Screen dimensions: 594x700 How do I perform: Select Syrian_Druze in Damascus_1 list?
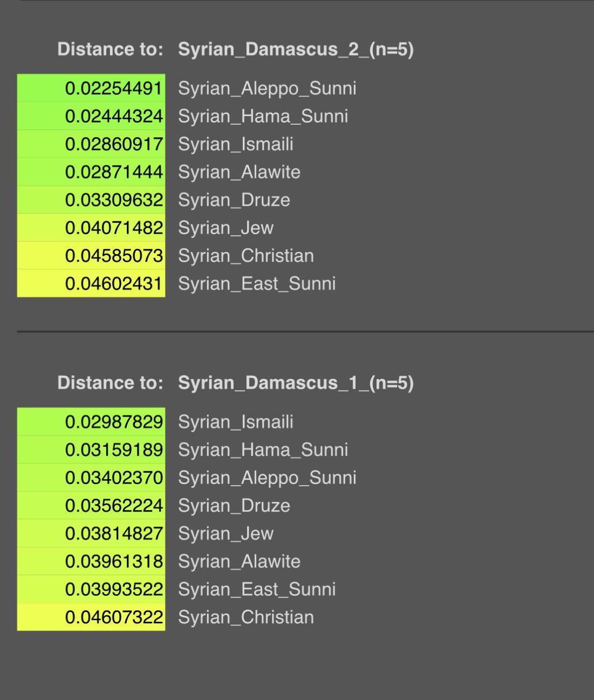[x=234, y=506]
